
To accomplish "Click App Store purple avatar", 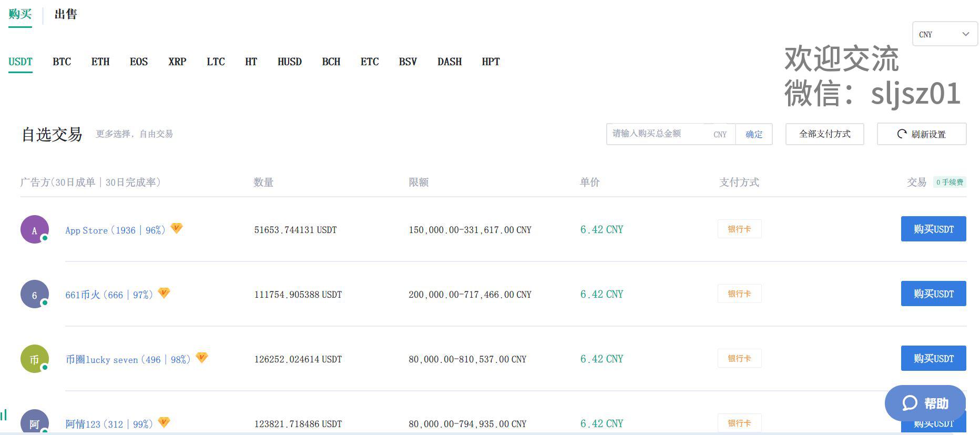I will coord(35,229).
